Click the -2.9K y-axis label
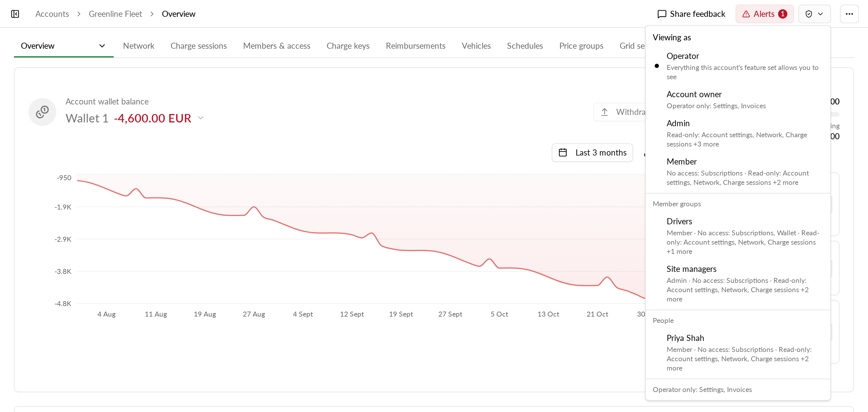Image resolution: width=868 pixels, height=412 pixels. pyautogui.click(x=63, y=239)
